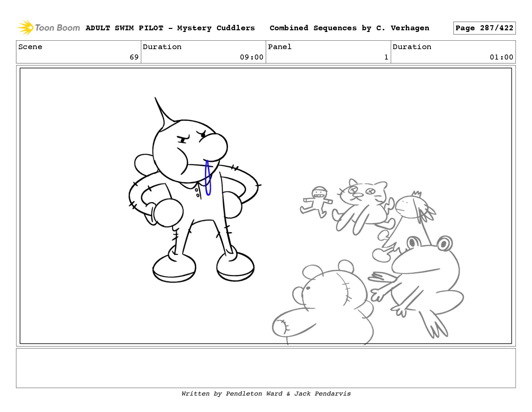Click the 'Panel' header label
Viewport: 532px width, 412px height.
[280, 47]
